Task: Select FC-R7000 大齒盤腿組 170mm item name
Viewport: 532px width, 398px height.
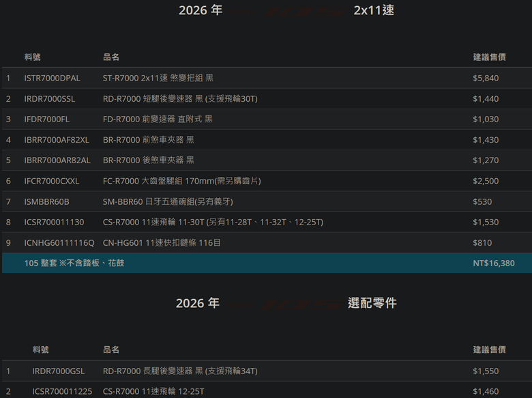Action: click(x=182, y=181)
